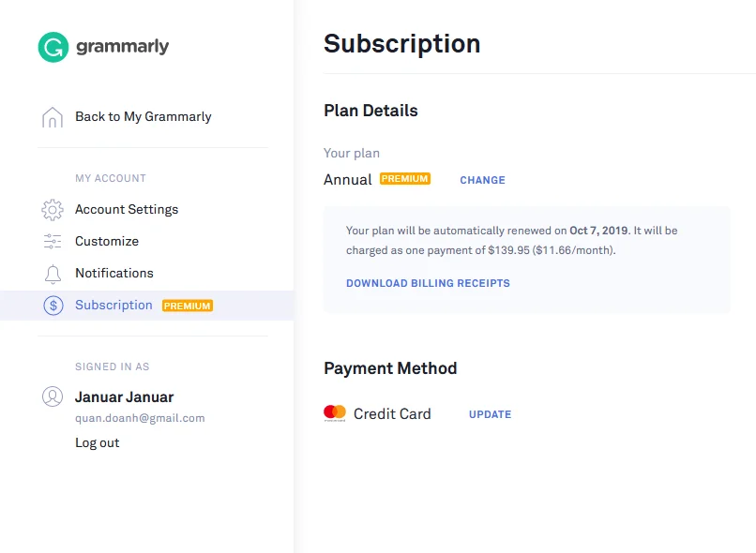The width and height of the screenshot is (756, 553).
Task: Click DOWNLOAD BILLING RECEIPTS link
Action: pos(428,283)
